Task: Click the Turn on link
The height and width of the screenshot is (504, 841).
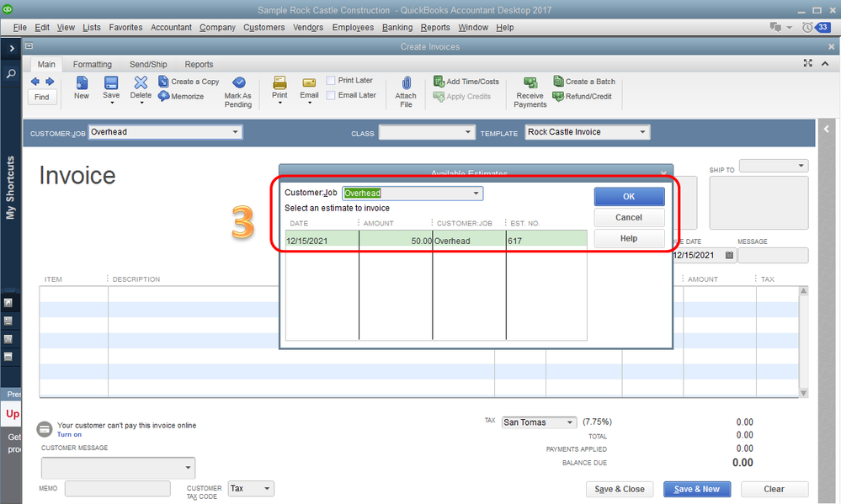Action: point(69,435)
